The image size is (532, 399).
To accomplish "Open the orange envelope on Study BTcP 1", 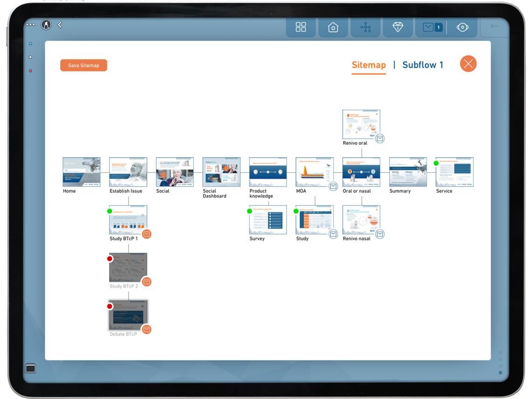I will pyautogui.click(x=147, y=234).
